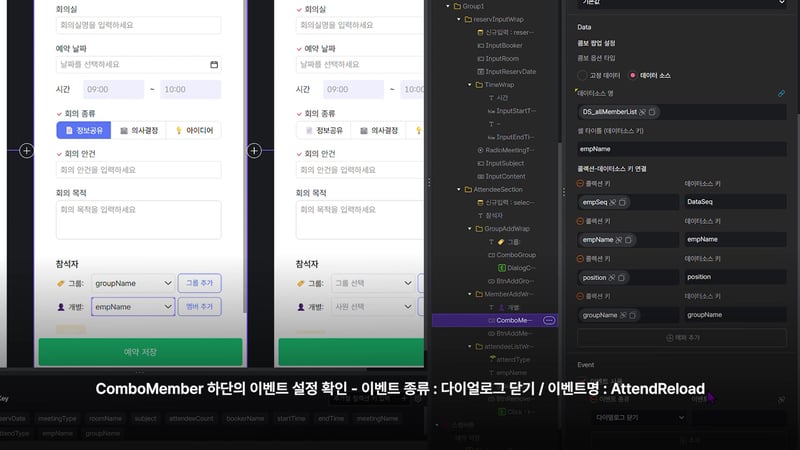
Task: Click the person icon next to 개별 in first preview
Action: (x=61, y=307)
